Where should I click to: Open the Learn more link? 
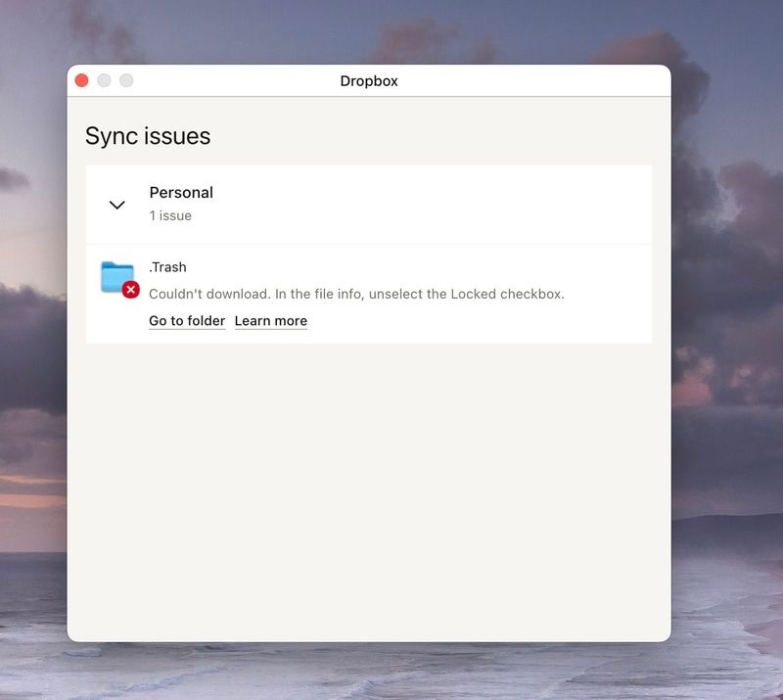271,321
